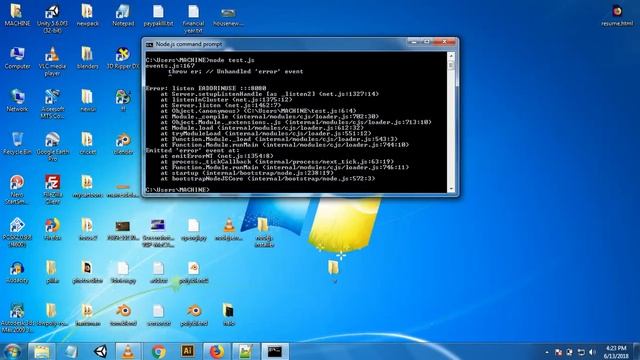Click the 'at Server.listen (net.js:1462:7)' line
This screenshot has height=360, width=640.
point(220,105)
